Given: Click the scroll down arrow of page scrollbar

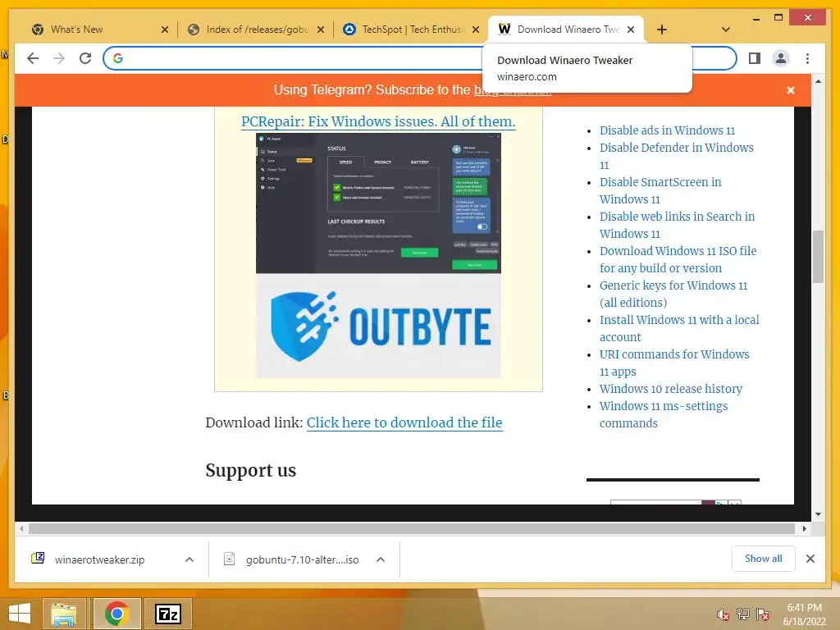Looking at the screenshot, I should coord(818,514).
